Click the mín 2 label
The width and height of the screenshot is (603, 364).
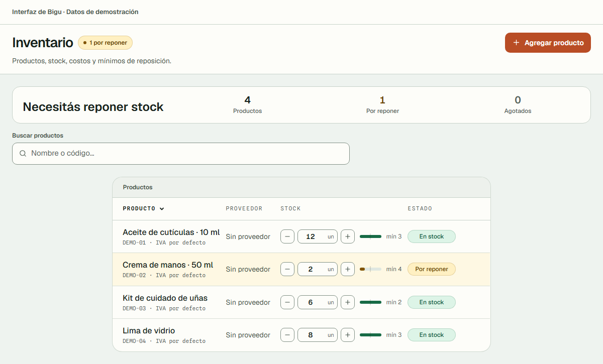point(394,302)
